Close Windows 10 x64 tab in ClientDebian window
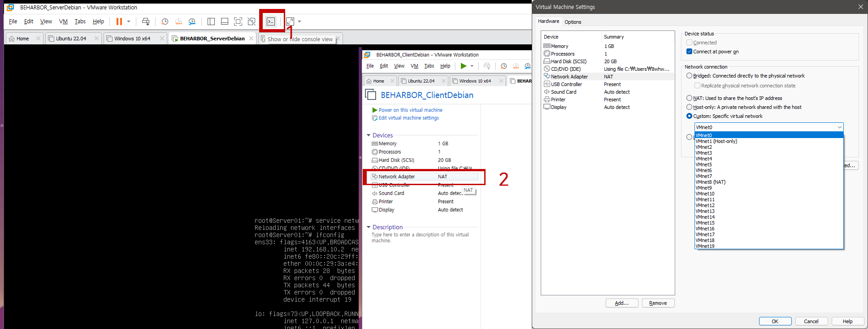This screenshot has width=868, height=329. [501, 81]
